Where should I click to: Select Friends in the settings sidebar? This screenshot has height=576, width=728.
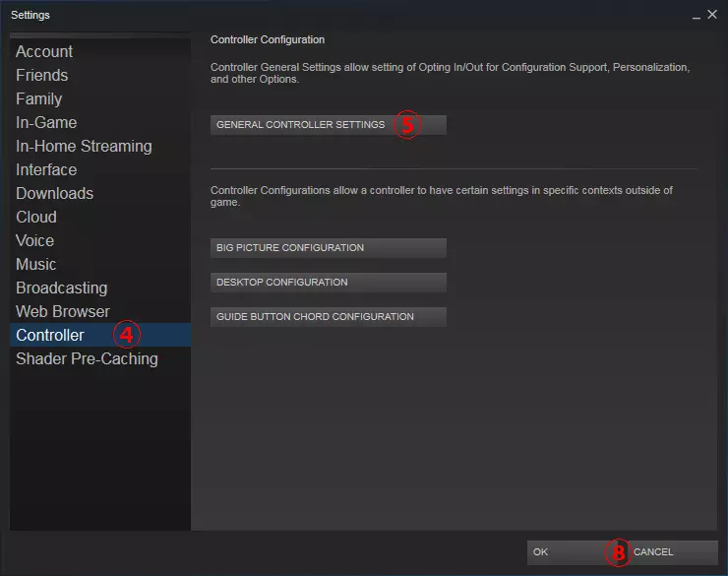click(100, 75)
